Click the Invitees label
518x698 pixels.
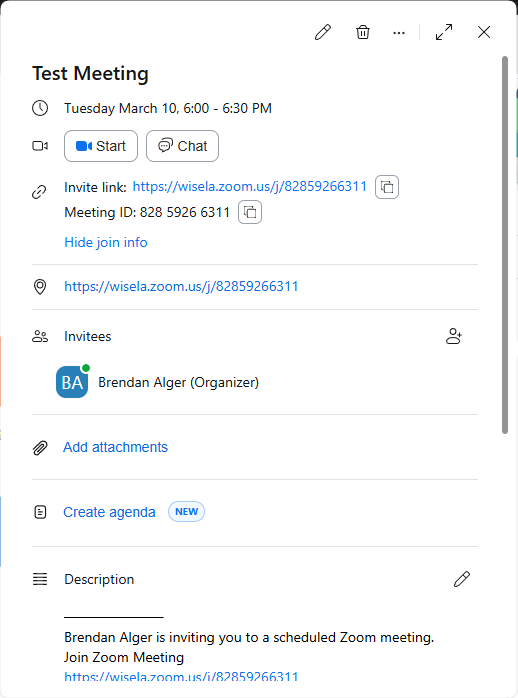pos(88,337)
